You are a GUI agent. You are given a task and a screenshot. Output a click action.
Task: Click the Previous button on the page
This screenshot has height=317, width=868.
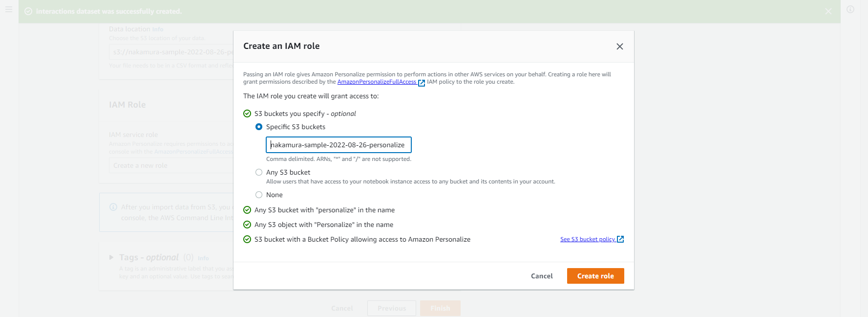(x=392, y=308)
